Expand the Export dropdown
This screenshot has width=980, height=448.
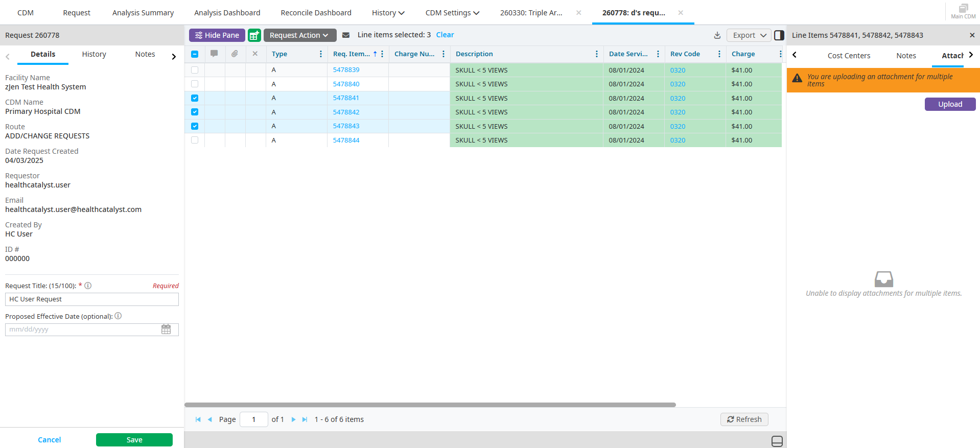[x=749, y=35]
